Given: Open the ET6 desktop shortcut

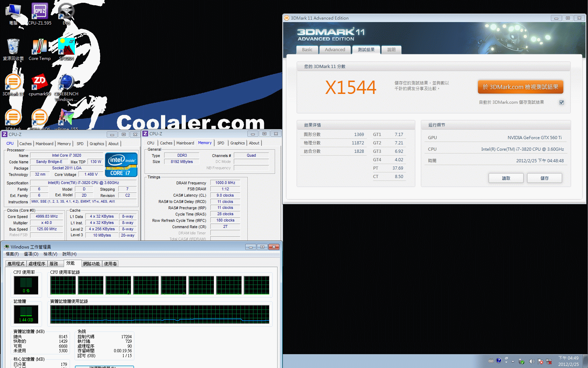Looking at the screenshot, I should click(x=66, y=14).
